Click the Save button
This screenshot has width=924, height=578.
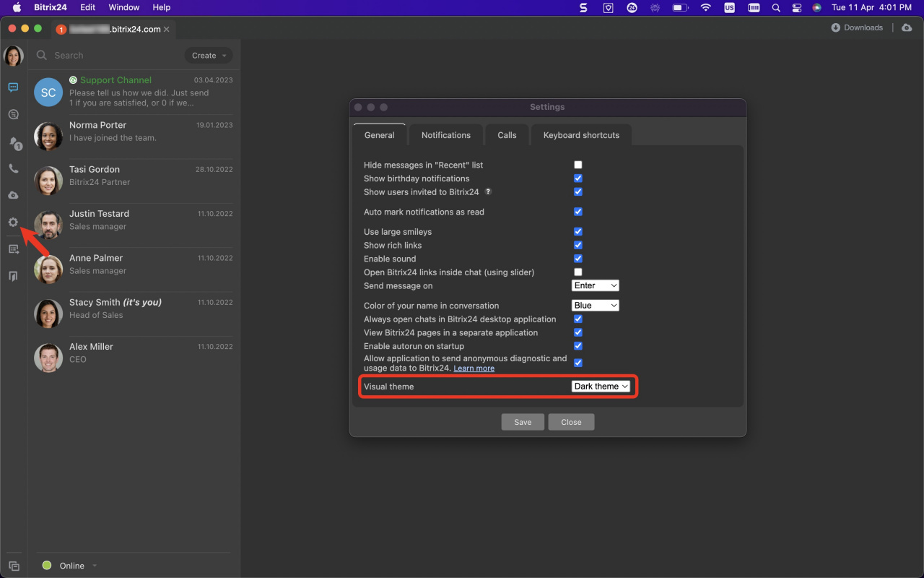click(x=523, y=422)
